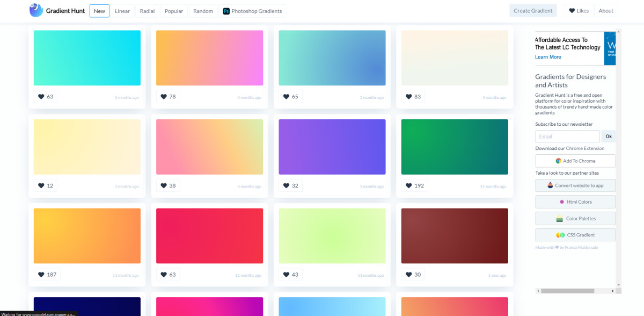Open the Learn More link in the ad

548,56
